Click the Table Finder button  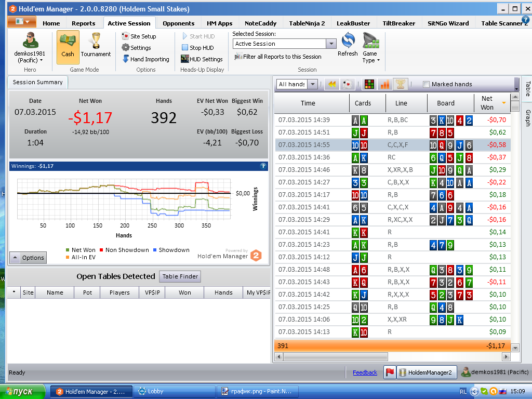point(180,276)
